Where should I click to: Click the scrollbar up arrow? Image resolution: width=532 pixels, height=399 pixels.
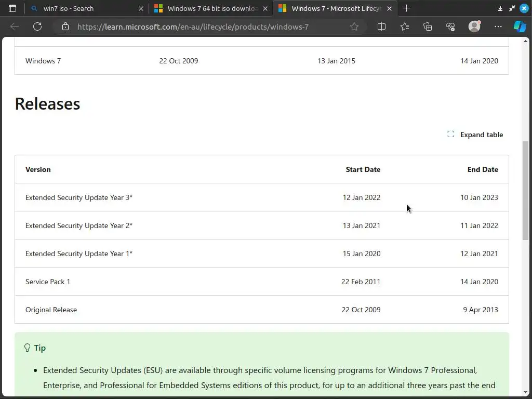coord(526,42)
